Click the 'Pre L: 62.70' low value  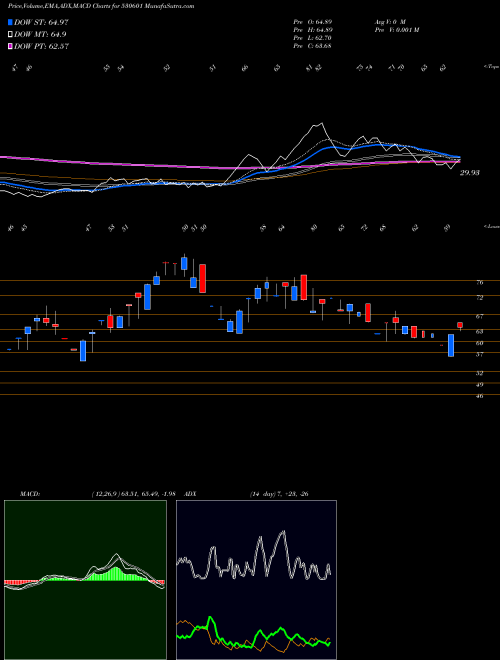point(312,37)
